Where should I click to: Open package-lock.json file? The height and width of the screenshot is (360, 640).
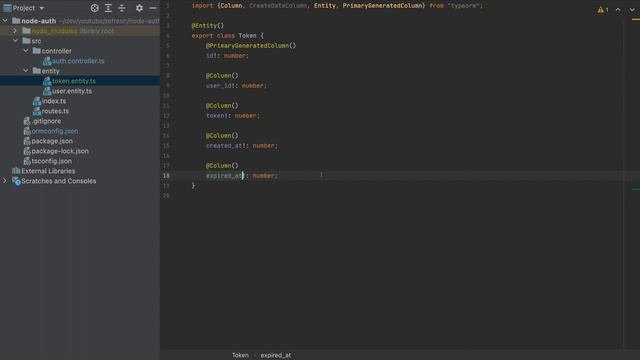[x=60, y=151]
